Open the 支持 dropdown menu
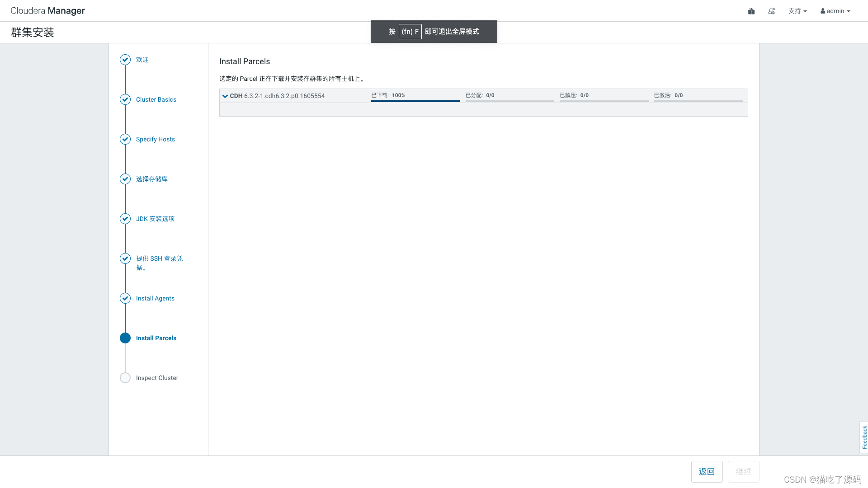Screen dimensions: 868x488 click(797, 11)
